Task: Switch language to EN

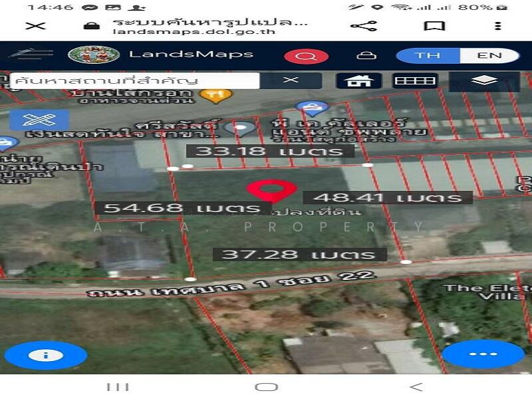Action: pos(489,55)
